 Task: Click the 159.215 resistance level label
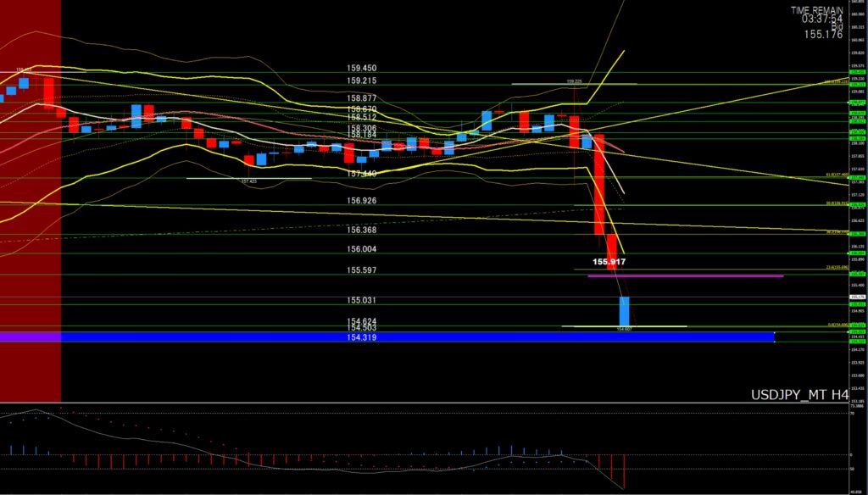[362, 81]
